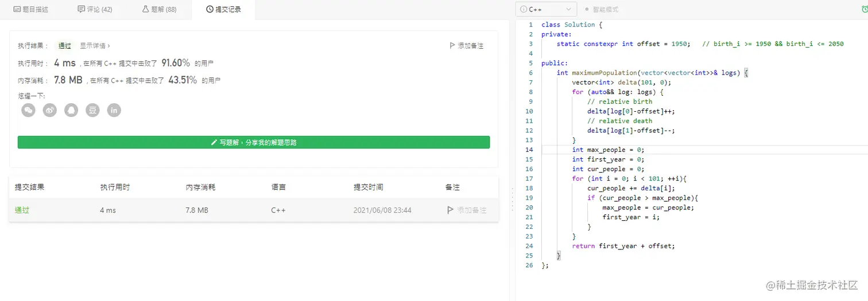Click the 4 ms value in the submission row
868x301 pixels.
[x=108, y=210]
